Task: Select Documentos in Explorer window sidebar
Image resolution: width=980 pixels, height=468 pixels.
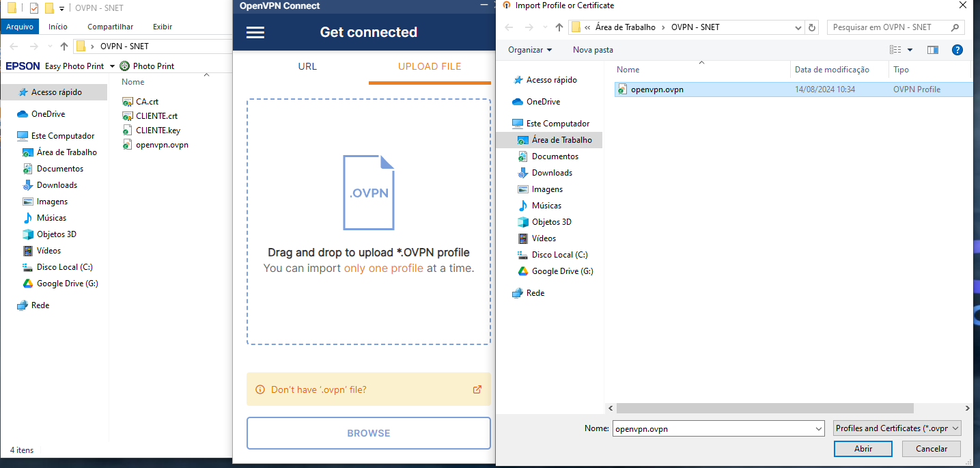Action: [53, 169]
